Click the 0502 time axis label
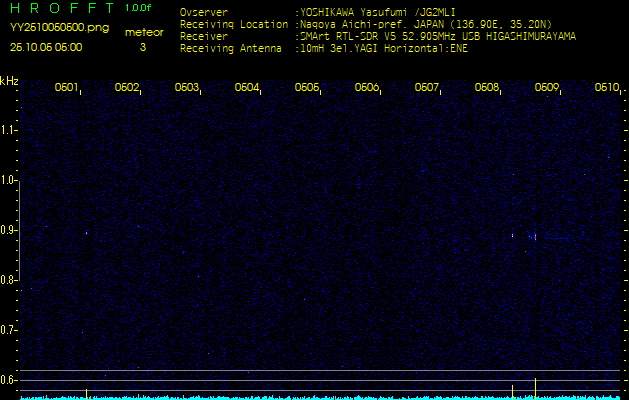Viewport: 629px width, 400px height. 126,87
